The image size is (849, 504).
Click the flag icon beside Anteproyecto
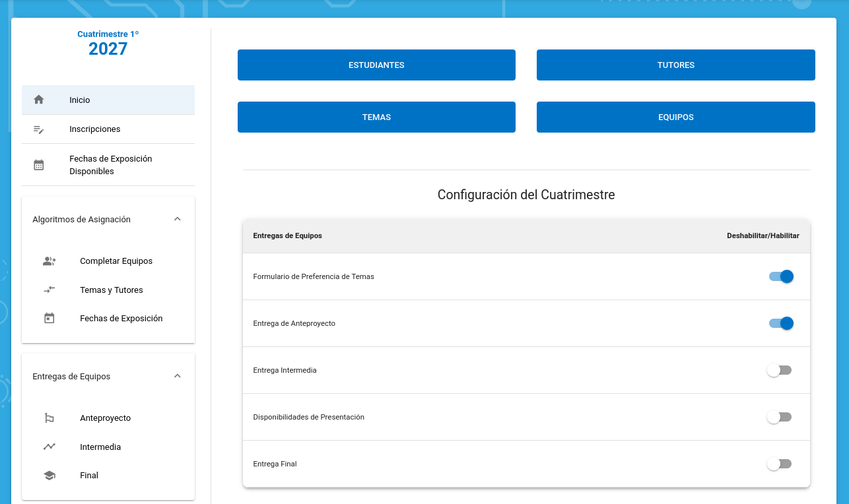click(50, 418)
